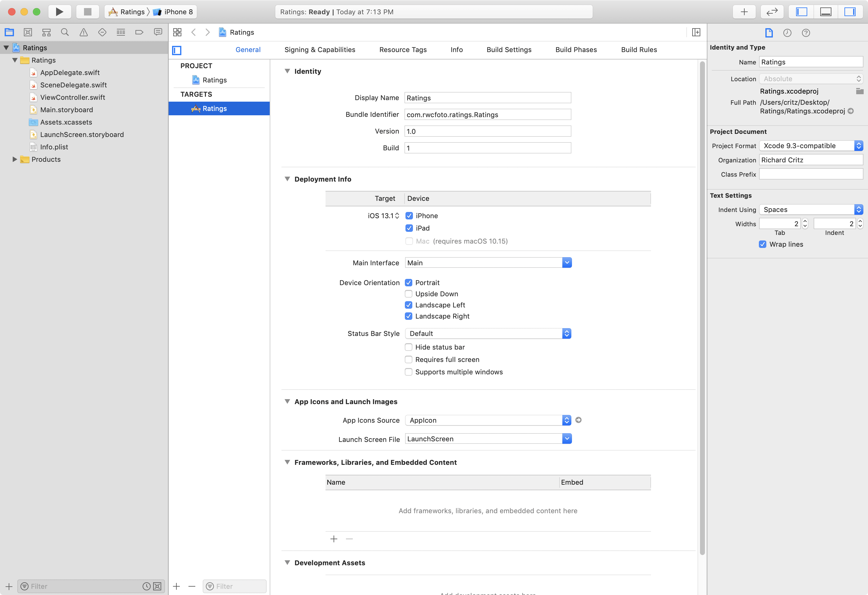Open the Debug navigator
868x595 pixels.
point(121,32)
